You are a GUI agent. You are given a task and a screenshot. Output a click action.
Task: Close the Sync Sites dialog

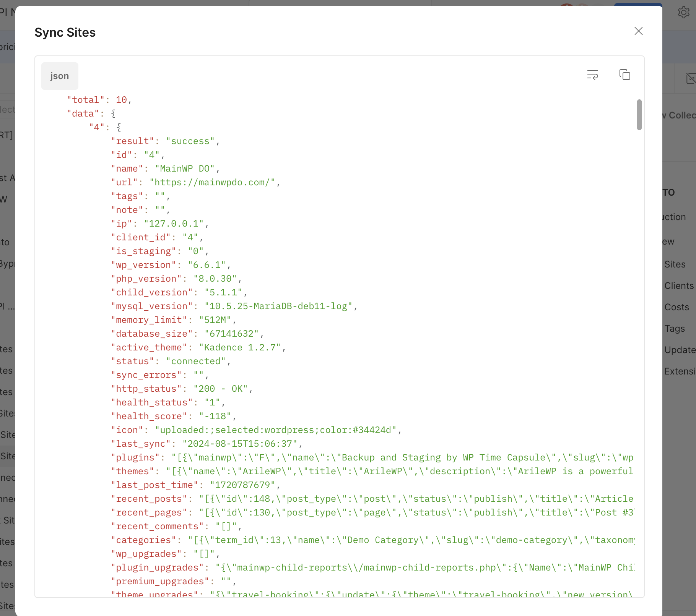pyautogui.click(x=638, y=31)
